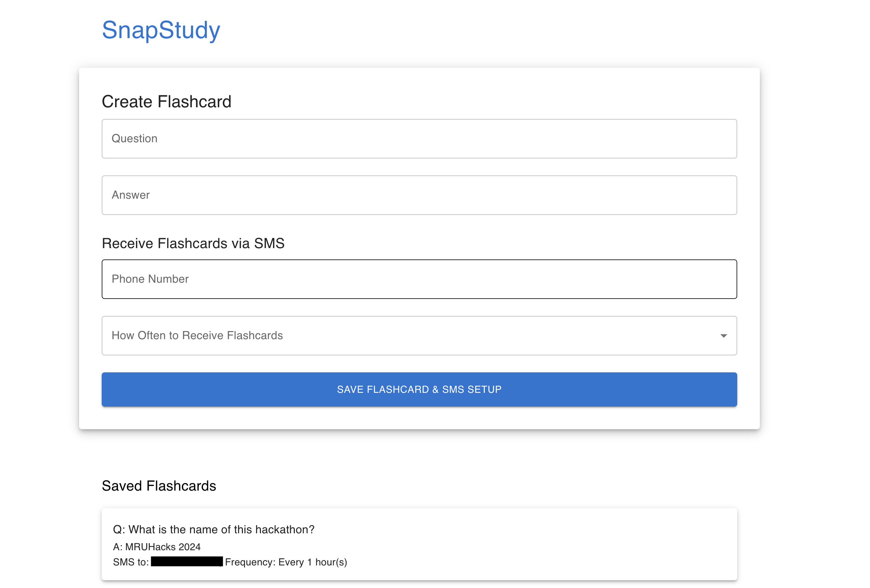870x588 pixels.
Task: Click the Phone Number placeholder label
Action: (x=150, y=279)
